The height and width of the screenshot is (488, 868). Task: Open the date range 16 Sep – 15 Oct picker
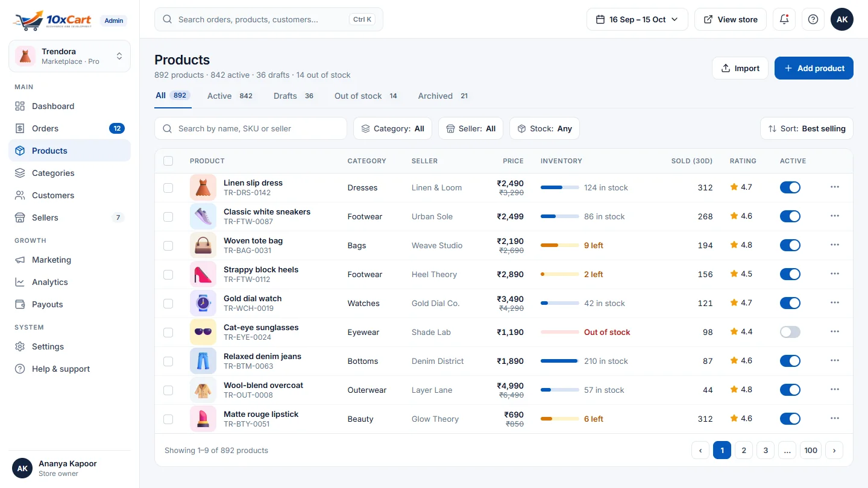[638, 19]
